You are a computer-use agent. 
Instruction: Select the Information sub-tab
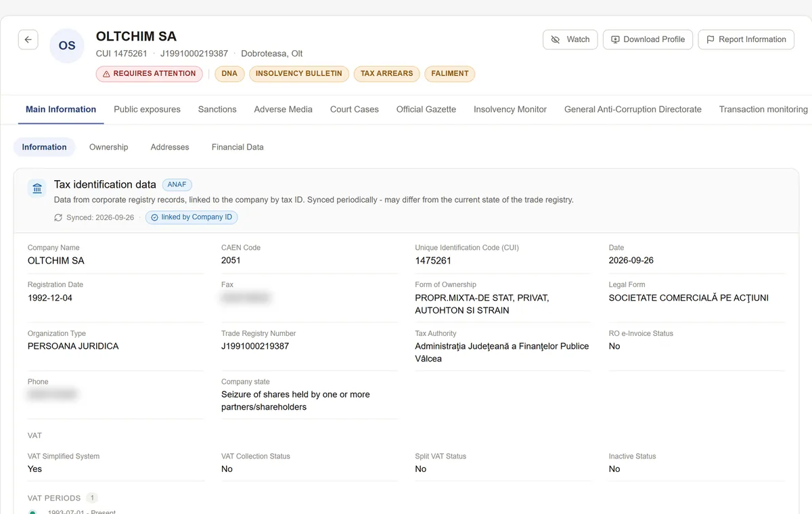pyautogui.click(x=44, y=147)
